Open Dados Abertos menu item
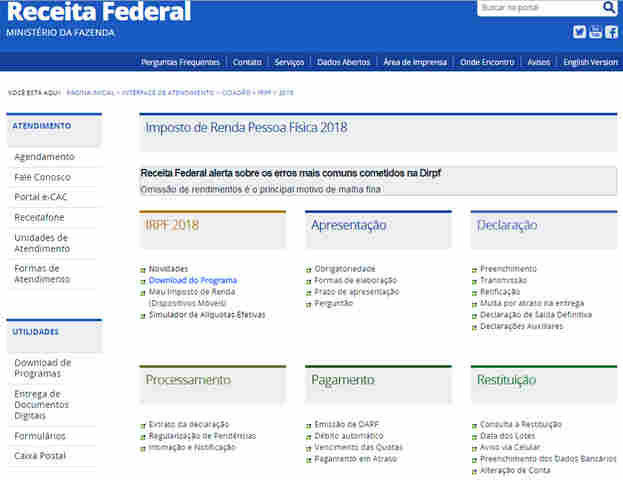This screenshot has width=623, height=480. [343, 62]
